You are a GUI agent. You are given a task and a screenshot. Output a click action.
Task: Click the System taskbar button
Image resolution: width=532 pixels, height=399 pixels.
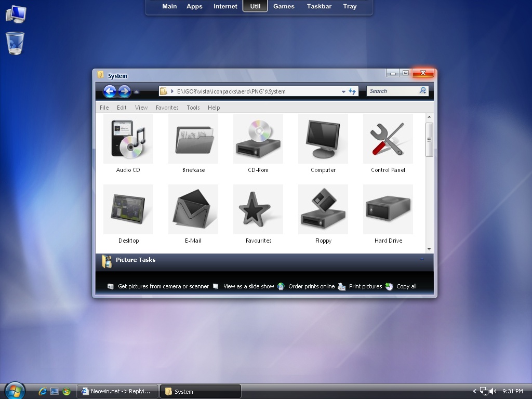[x=201, y=391]
